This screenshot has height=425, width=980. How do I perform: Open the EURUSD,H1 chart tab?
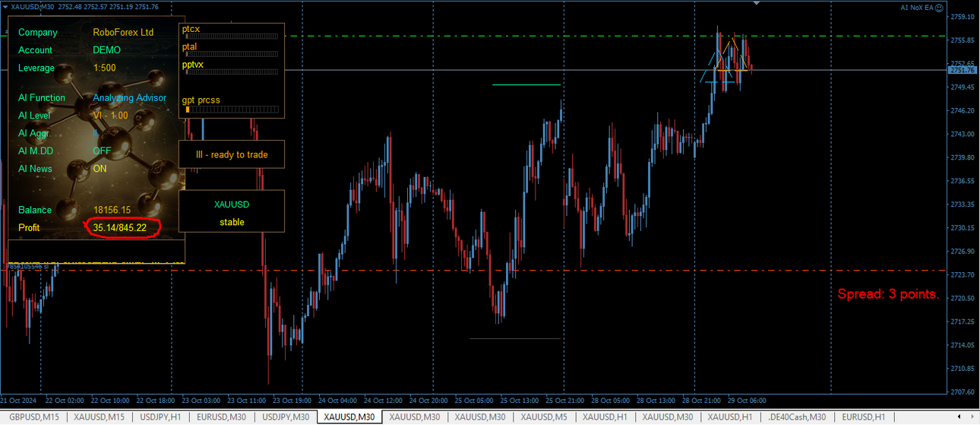pos(863,417)
